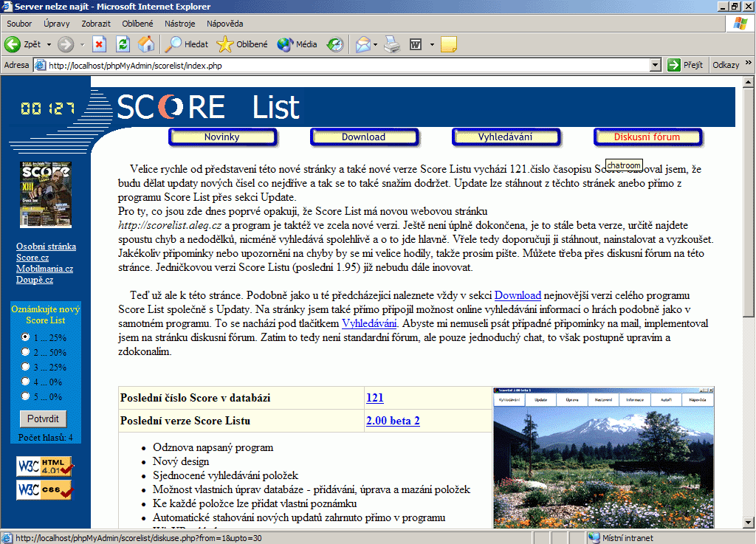Select rating option 1 ... 25%
The width and height of the screenshot is (756, 544).
point(26,337)
